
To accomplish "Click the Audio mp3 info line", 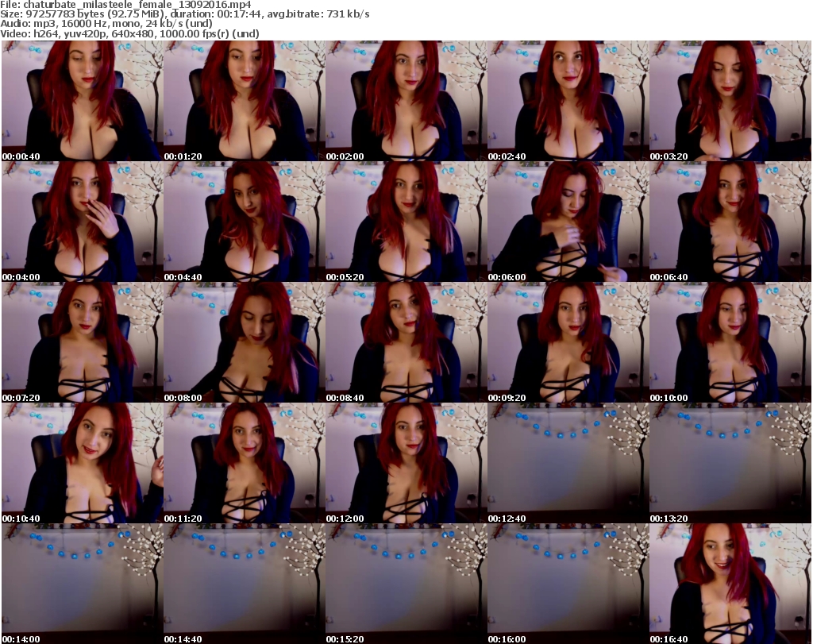I will click(x=106, y=24).
